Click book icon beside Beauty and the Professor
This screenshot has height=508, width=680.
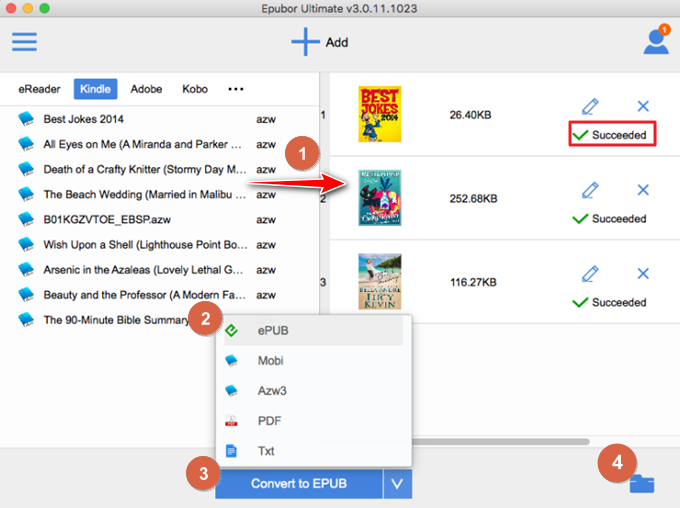(26, 295)
